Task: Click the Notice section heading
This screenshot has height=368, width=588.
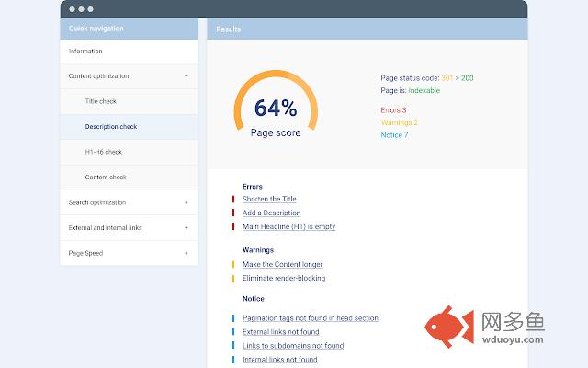Action: coord(254,299)
